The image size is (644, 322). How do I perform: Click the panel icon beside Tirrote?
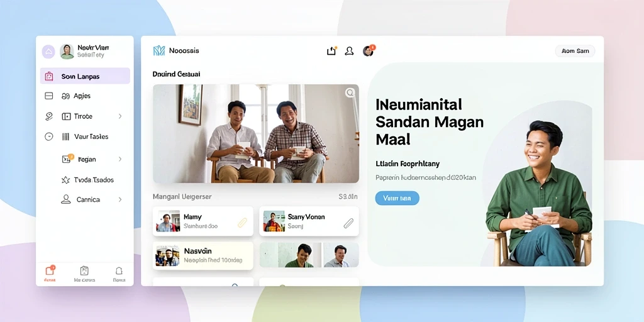[66, 116]
